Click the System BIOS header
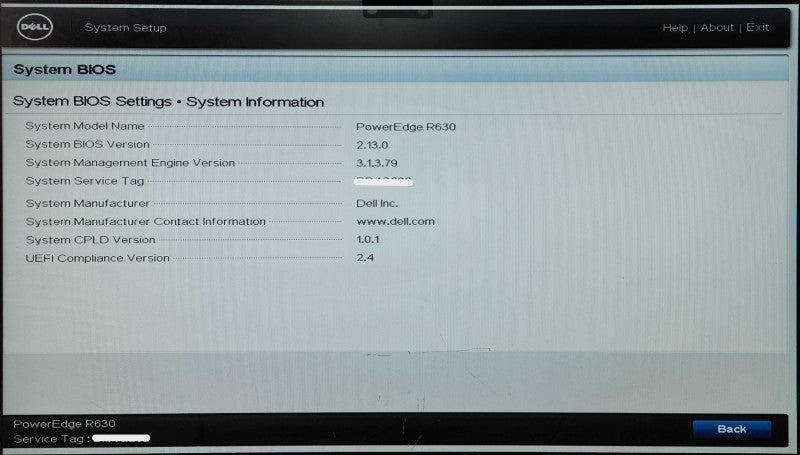Image resolution: width=800 pixels, height=455 pixels. point(65,69)
